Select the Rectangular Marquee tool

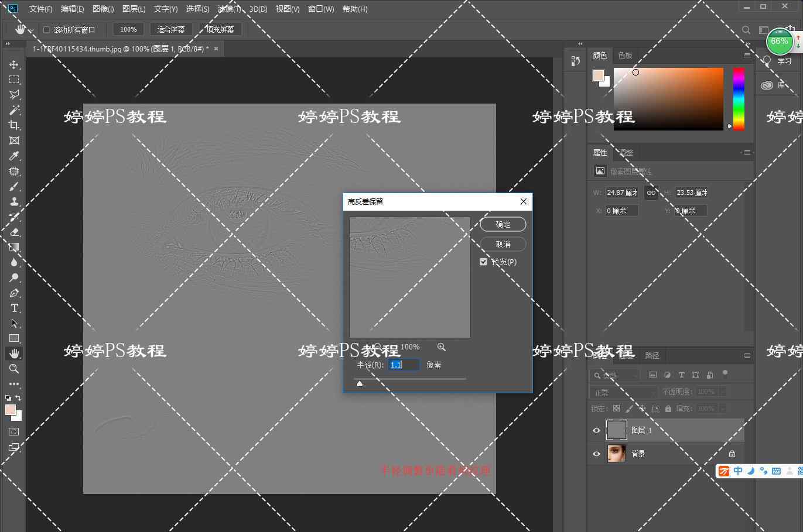[14, 80]
